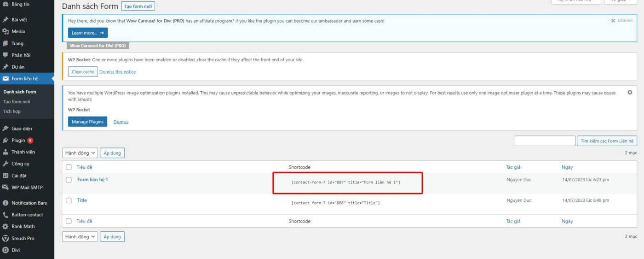Sort by Ngày in table footer
Image resolution: width=644 pixels, height=259 pixels.
(567, 221)
